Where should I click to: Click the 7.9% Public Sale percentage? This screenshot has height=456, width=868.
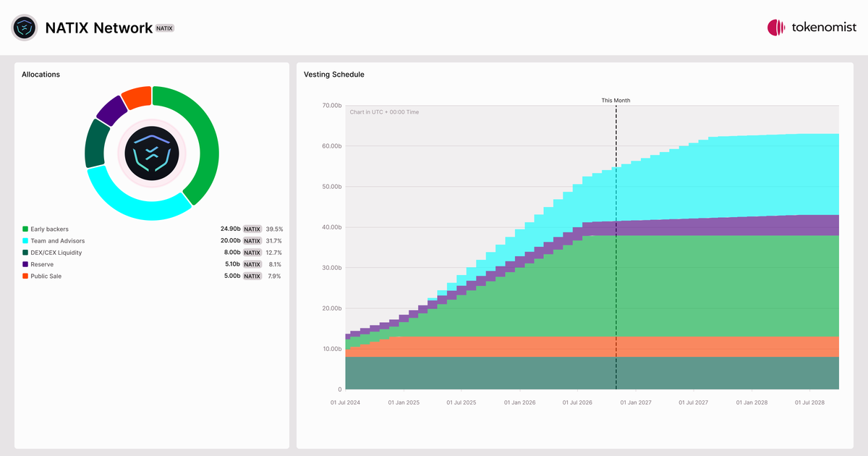pos(275,276)
